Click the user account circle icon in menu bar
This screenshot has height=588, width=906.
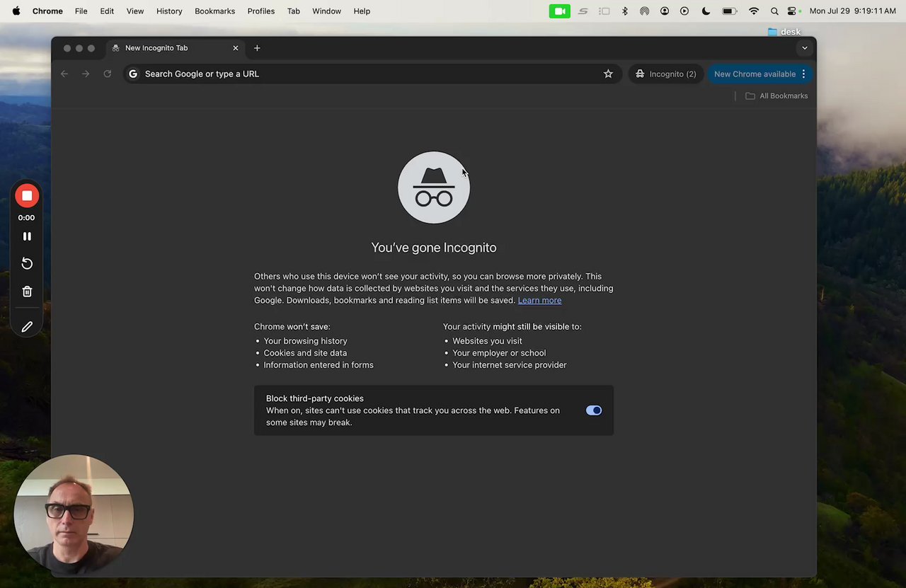[665, 11]
